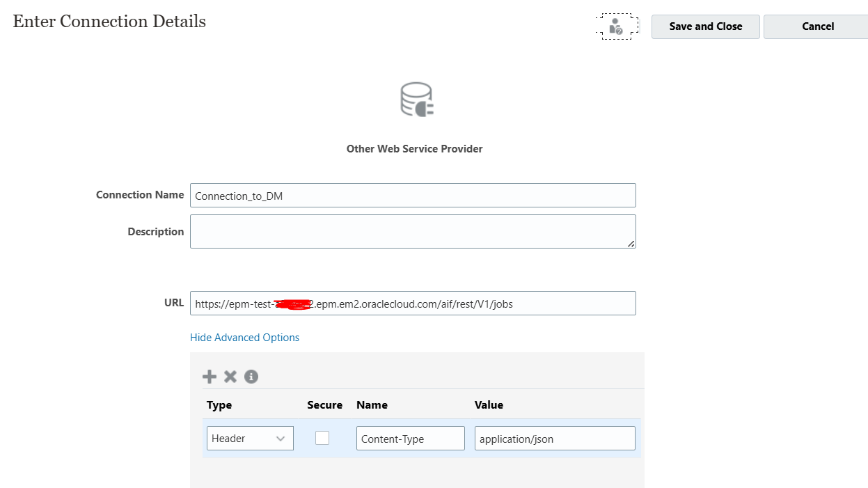Click the Value field containing application/json
The width and height of the screenshot is (868, 488).
[x=554, y=438]
